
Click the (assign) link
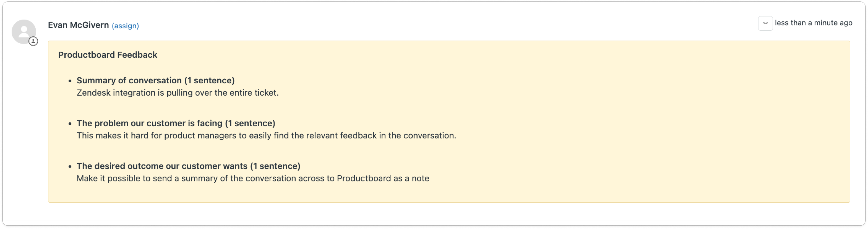(x=125, y=26)
